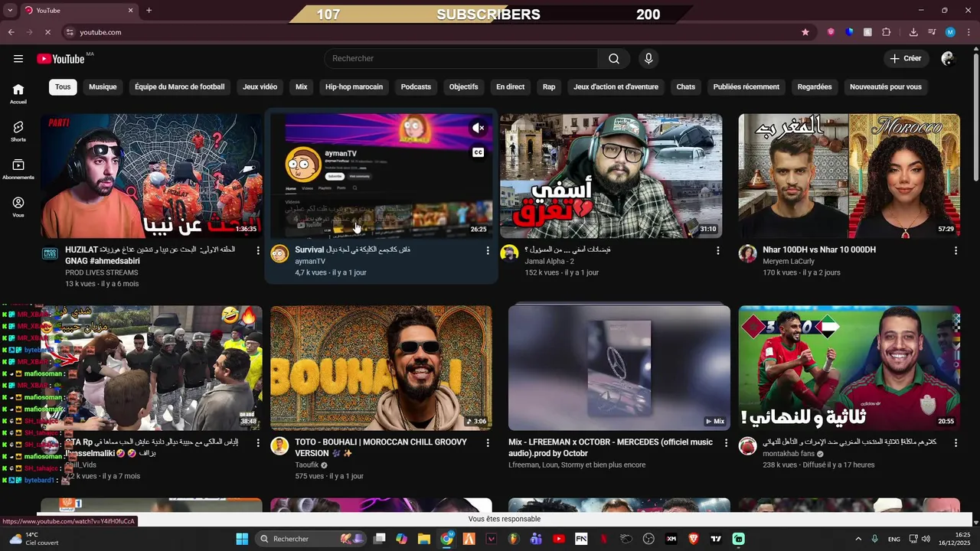Bookmark this page with the star icon

tap(805, 32)
